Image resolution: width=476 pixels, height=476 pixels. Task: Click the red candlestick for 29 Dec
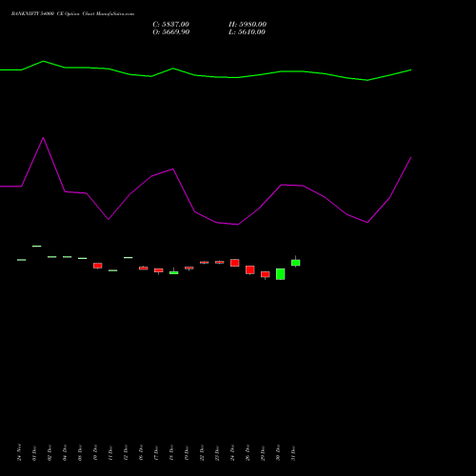[x=266, y=274]
